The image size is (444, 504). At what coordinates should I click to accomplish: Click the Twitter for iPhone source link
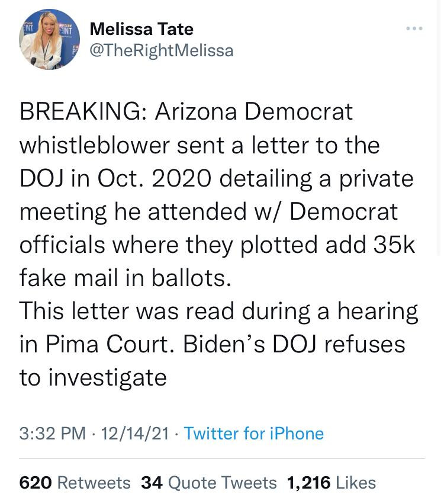pos(254,434)
